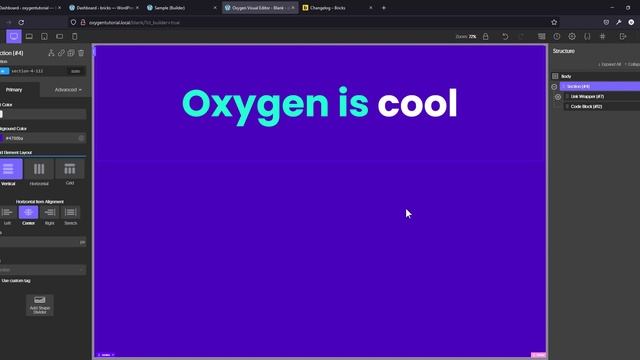Open the History clock icon
This screenshot has height=360, width=640.
point(557,37)
